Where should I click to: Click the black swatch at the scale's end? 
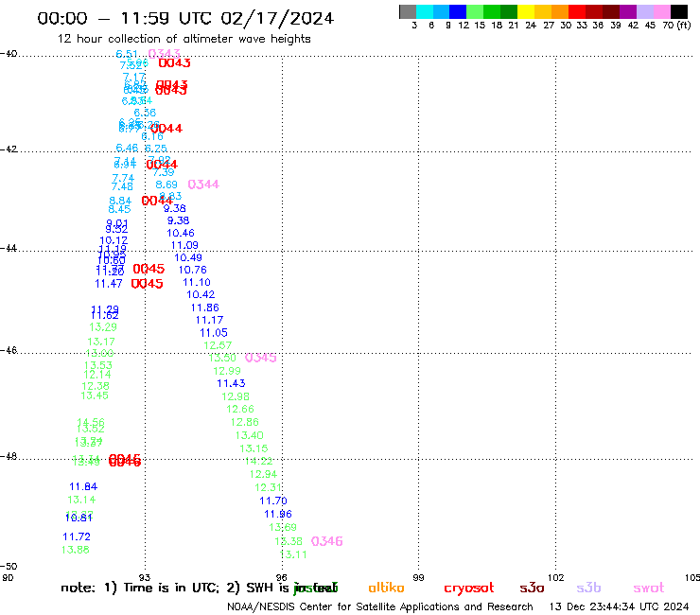pyautogui.click(x=678, y=11)
